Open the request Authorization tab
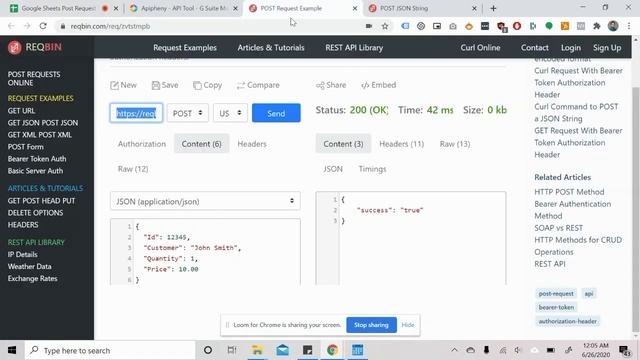This screenshot has width=640, height=360. 142,144
